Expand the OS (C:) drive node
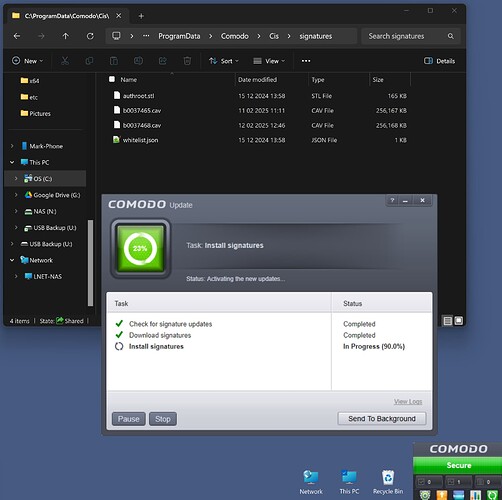This screenshot has width=502, height=500. pyautogui.click(x=16, y=179)
